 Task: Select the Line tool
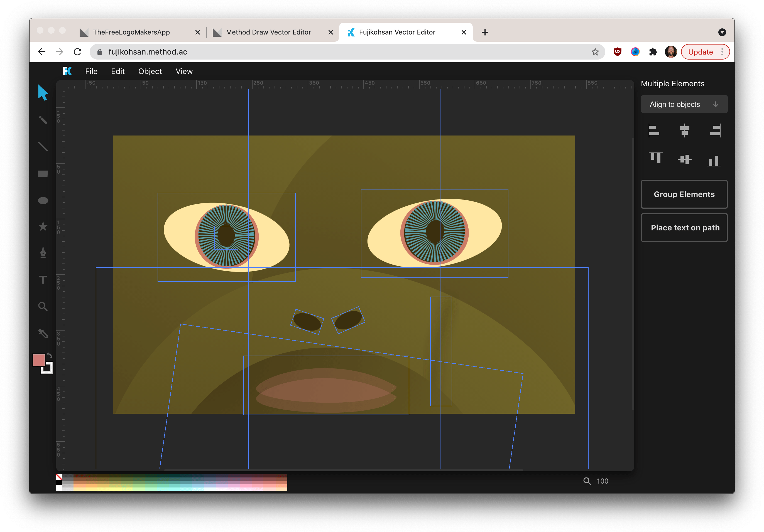[x=43, y=146]
